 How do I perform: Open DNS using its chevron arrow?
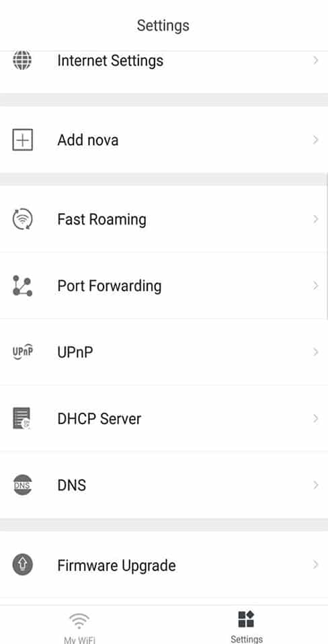pos(316,485)
